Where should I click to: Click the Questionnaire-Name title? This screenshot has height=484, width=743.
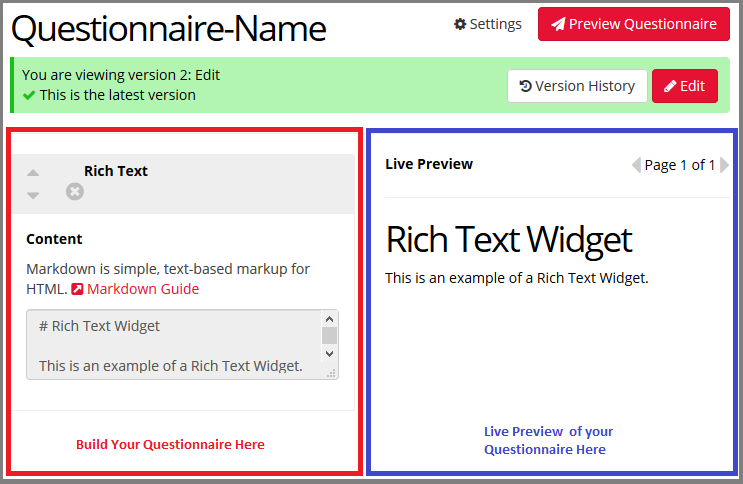tap(168, 29)
